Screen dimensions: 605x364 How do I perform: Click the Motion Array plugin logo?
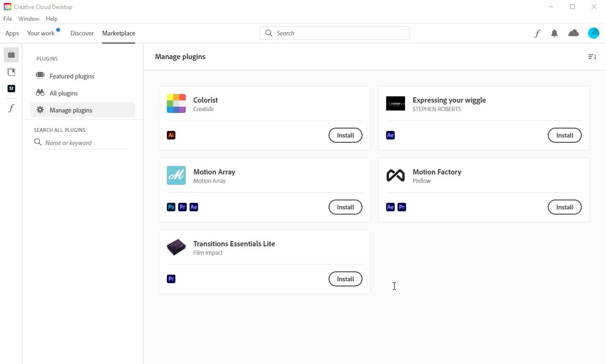176,175
